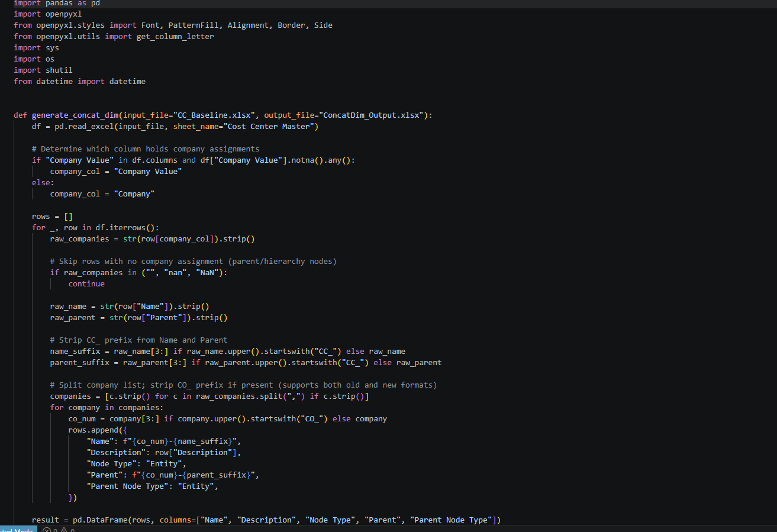The height and width of the screenshot is (532, 777).
Task: Click the 'else:' keyword line
Action: tap(43, 183)
